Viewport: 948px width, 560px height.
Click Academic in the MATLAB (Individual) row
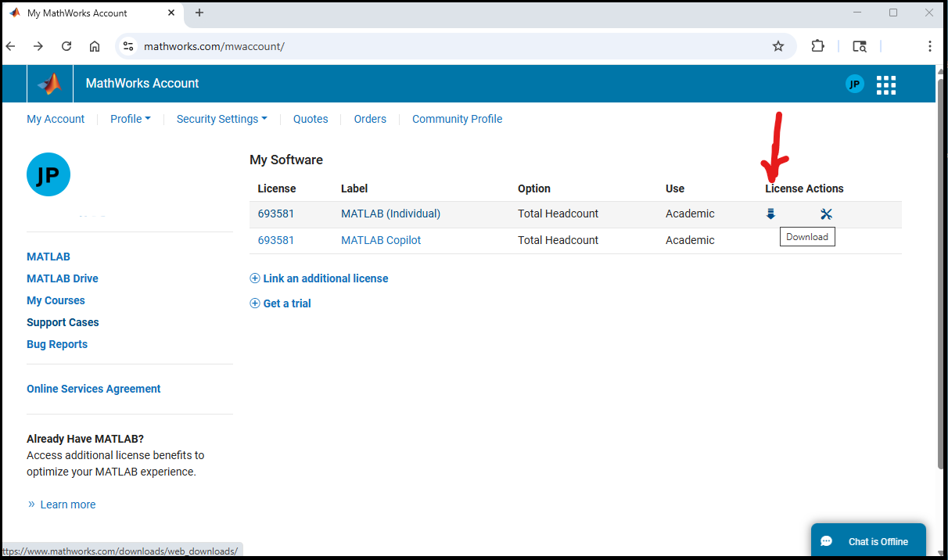[x=690, y=214]
